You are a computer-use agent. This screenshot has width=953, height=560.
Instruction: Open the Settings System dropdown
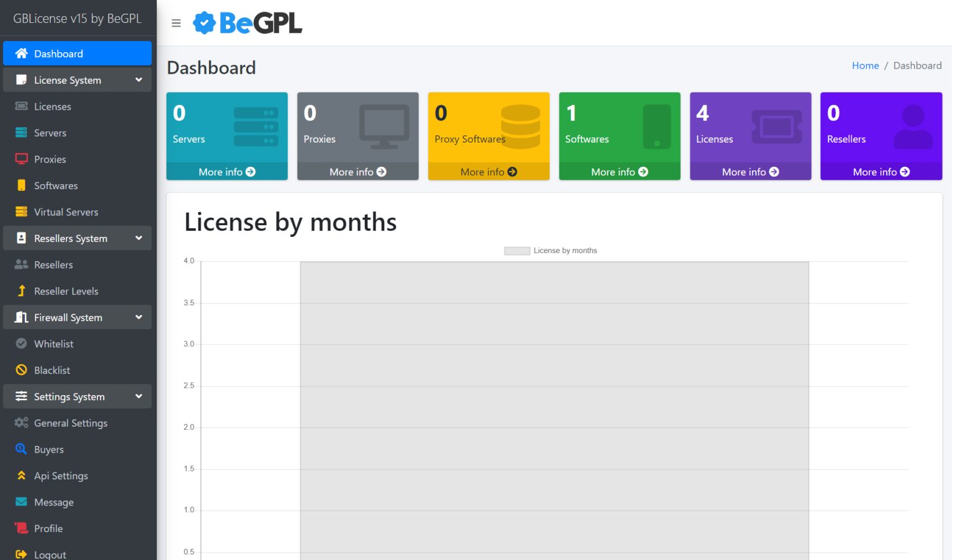[77, 396]
